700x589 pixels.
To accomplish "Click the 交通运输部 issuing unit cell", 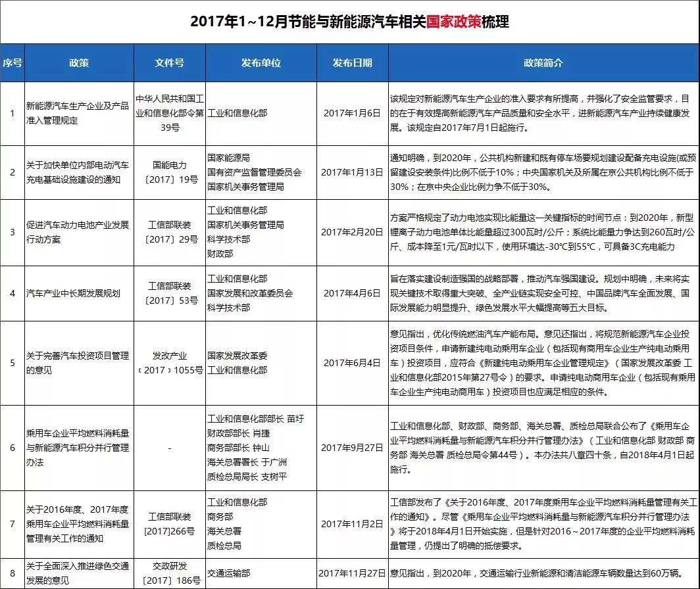I will [x=261, y=573].
